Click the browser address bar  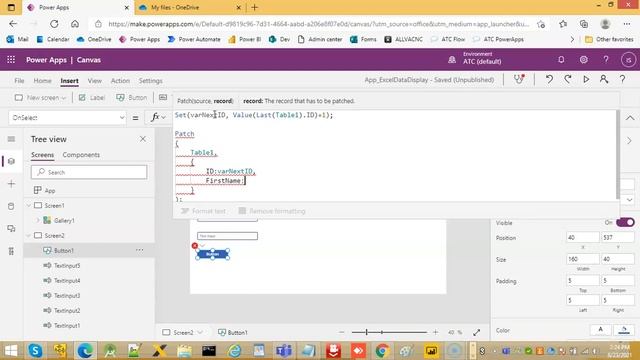[x=318, y=24]
